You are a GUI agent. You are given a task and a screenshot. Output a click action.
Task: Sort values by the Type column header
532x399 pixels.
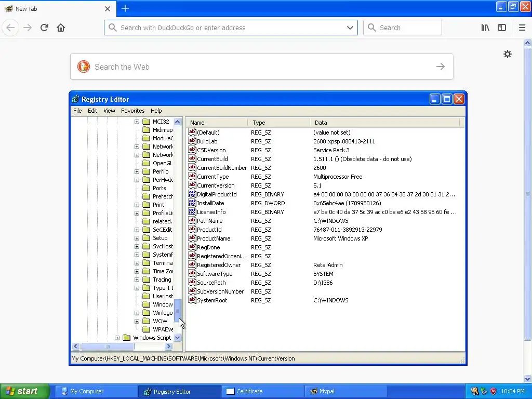[279, 123]
